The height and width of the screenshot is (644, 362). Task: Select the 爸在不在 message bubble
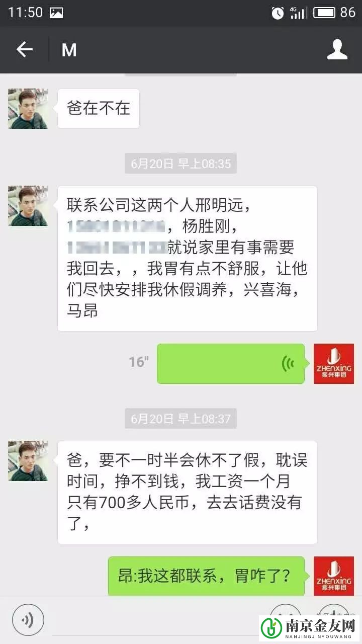coord(99,108)
